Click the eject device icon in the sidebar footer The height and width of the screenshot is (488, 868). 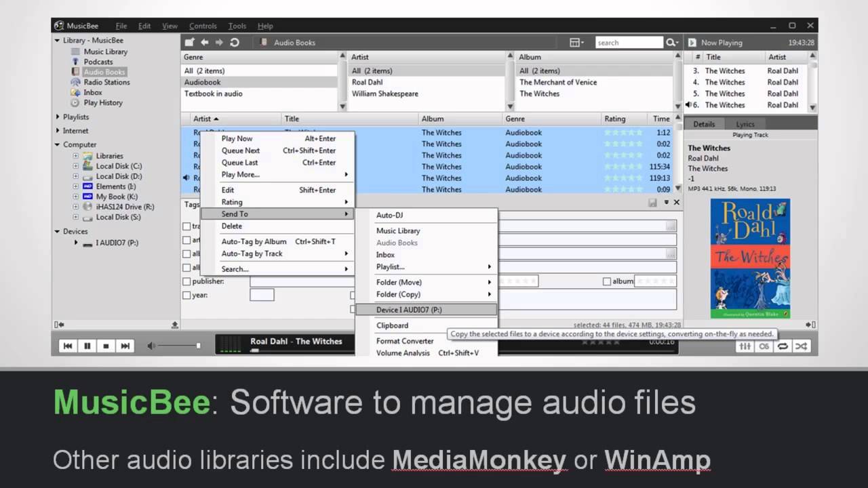click(x=175, y=325)
